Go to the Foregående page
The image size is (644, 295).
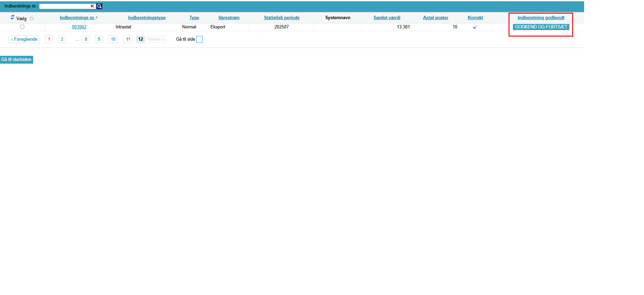coord(24,39)
